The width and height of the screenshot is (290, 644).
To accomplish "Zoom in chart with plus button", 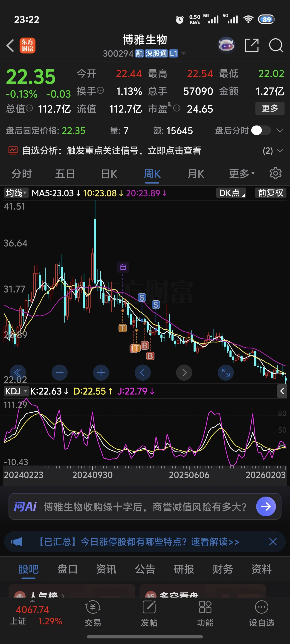I will [101, 373].
